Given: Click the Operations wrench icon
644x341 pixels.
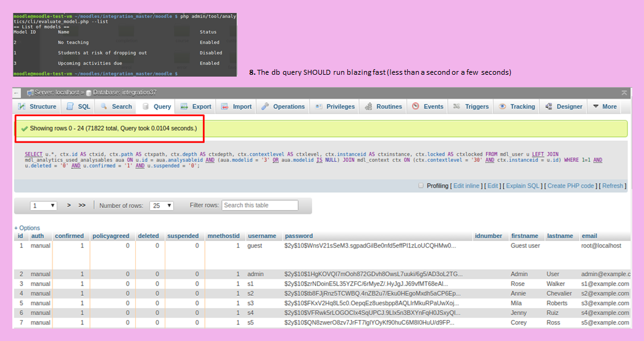Looking at the screenshot, I should click(265, 106).
